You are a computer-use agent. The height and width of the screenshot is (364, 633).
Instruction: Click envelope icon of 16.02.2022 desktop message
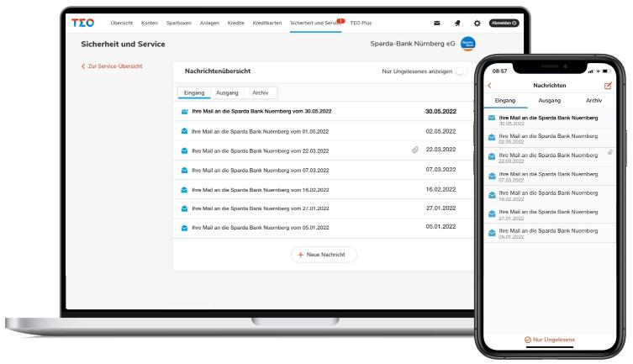coord(184,190)
